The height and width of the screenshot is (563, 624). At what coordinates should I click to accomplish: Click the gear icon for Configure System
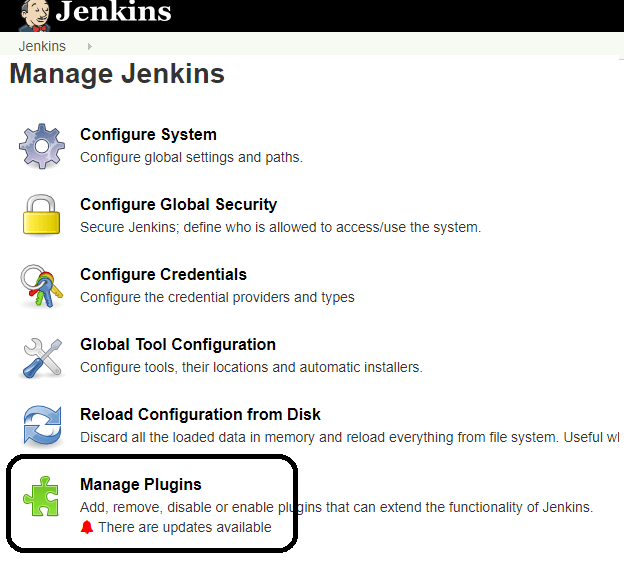42,146
